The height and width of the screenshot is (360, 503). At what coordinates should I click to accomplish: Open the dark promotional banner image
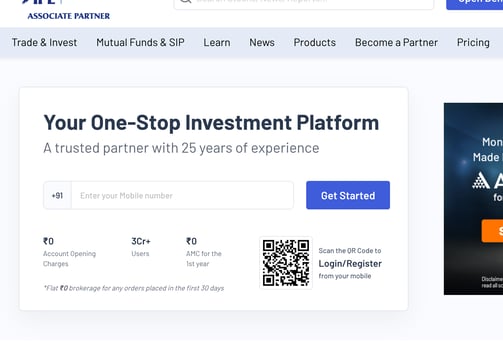[x=473, y=199]
